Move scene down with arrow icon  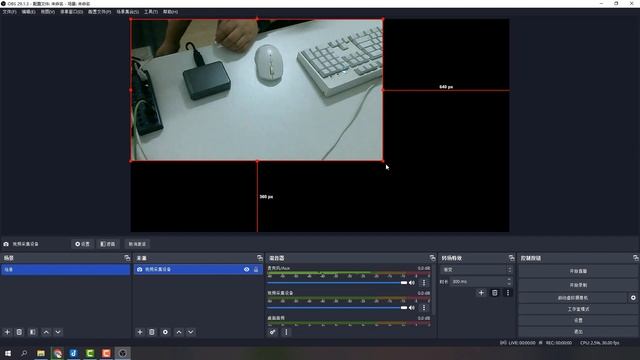tap(58, 332)
